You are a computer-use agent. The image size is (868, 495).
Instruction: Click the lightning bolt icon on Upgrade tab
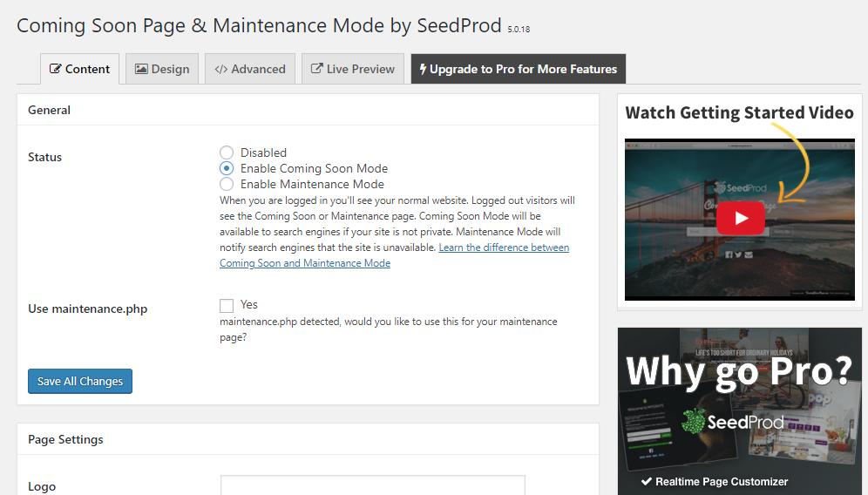click(x=423, y=69)
